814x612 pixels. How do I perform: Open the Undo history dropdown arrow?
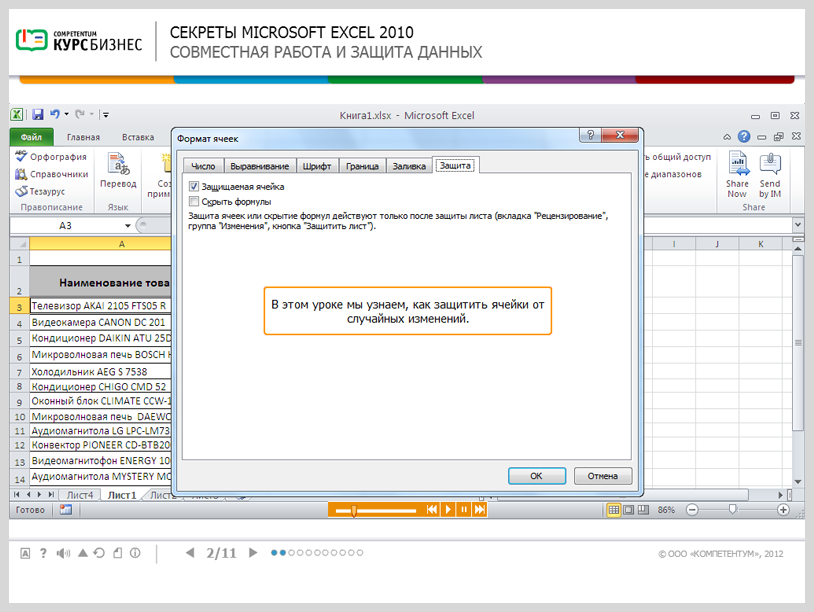66,114
